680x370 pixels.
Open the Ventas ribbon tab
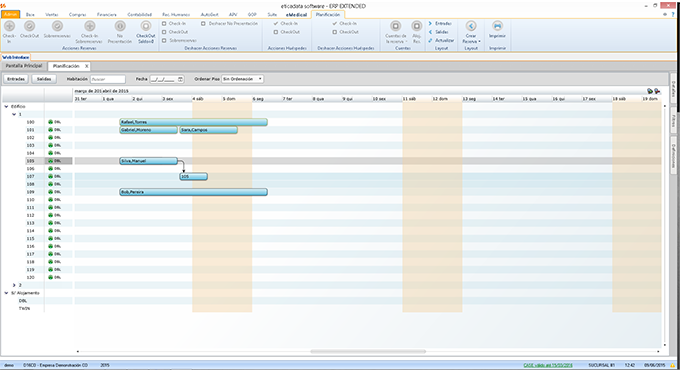pos(52,14)
